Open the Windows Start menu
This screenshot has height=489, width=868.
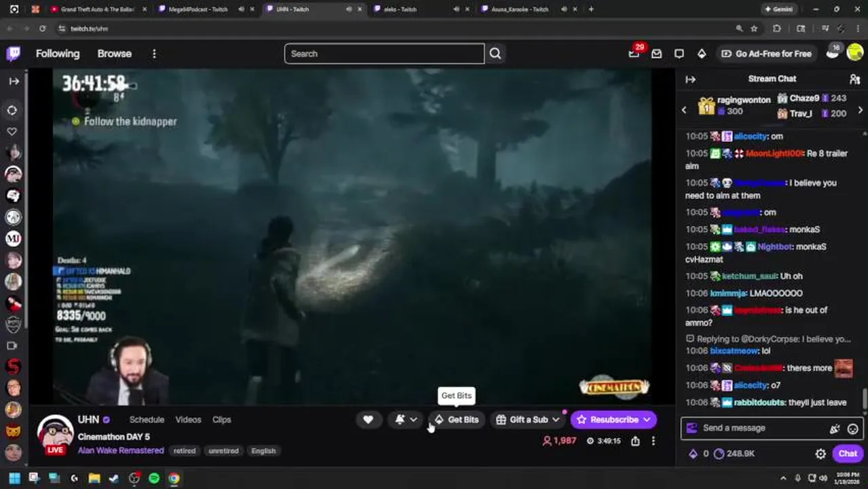point(14,478)
